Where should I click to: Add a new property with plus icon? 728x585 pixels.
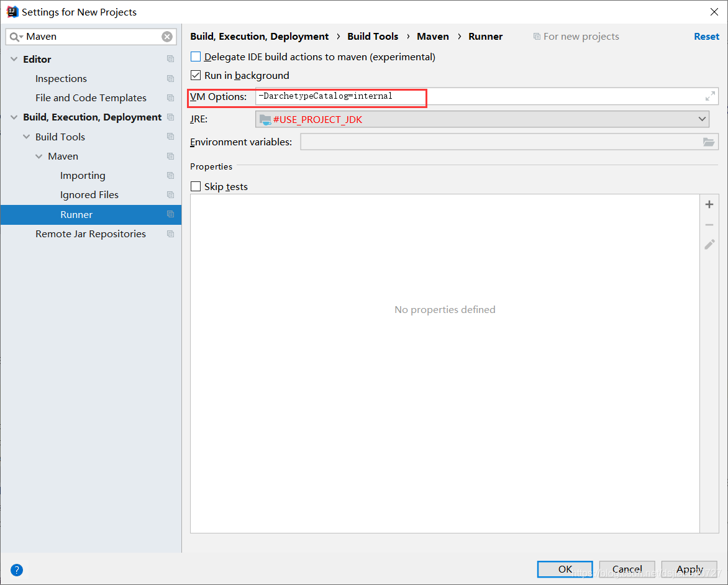pos(709,204)
